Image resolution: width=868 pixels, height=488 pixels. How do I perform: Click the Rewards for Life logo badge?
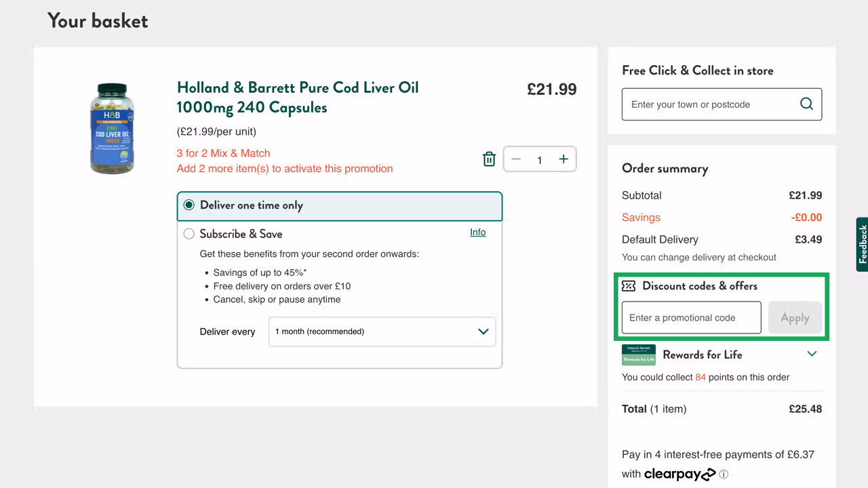tap(638, 354)
